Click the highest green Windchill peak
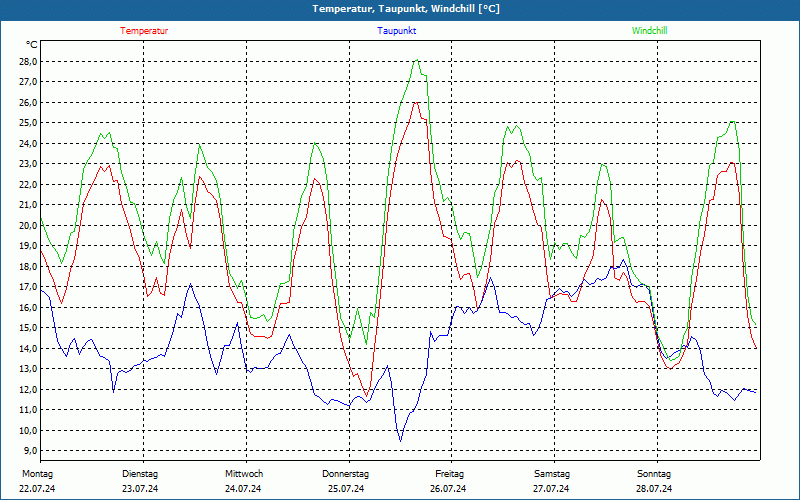 [x=416, y=60]
